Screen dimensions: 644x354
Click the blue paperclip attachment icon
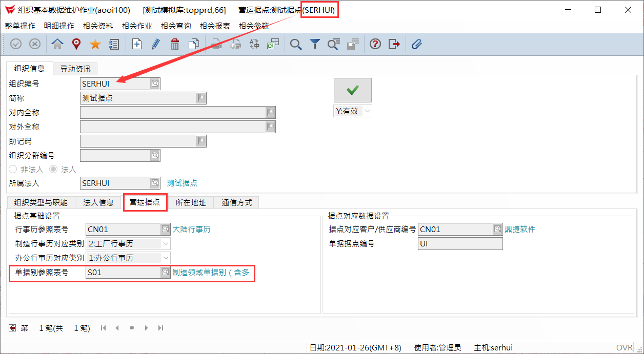(417, 44)
